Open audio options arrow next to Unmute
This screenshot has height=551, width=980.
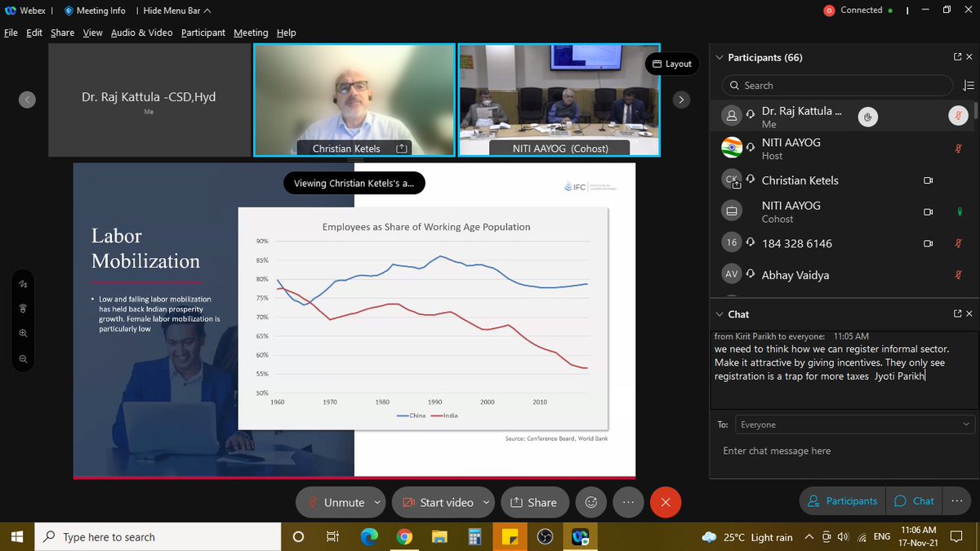pyautogui.click(x=376, y=502)
